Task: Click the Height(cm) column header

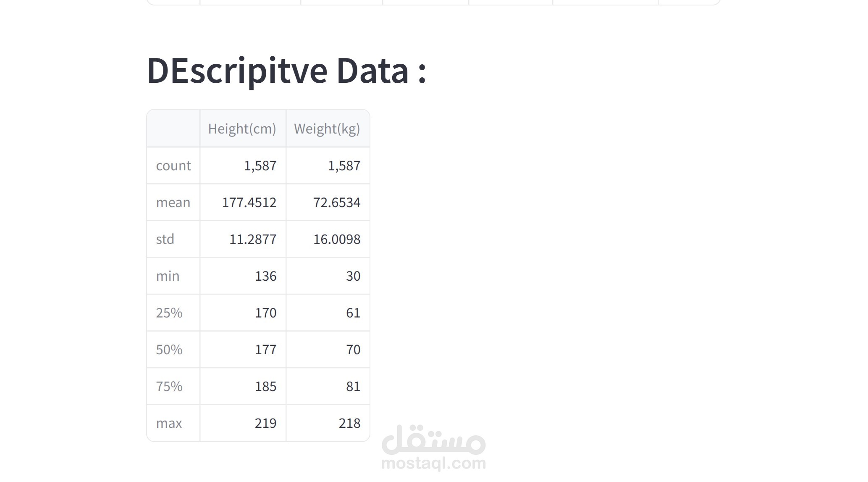Action: coord(242,129)
